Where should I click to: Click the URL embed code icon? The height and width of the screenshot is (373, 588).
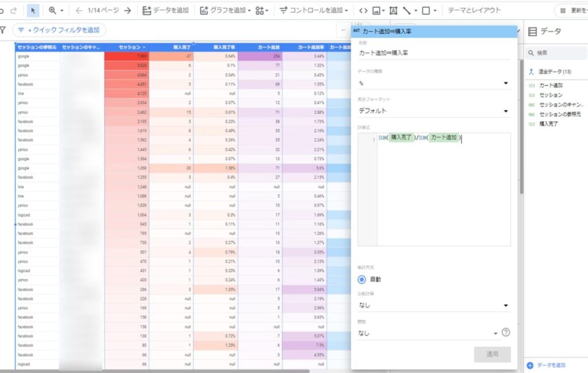point(363,10)
